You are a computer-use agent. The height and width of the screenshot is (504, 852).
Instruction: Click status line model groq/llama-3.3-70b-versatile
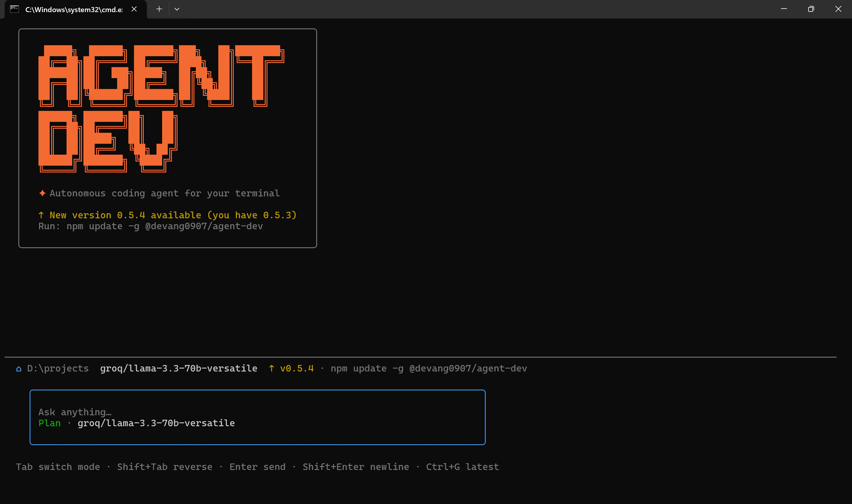(x=179, y=369)
